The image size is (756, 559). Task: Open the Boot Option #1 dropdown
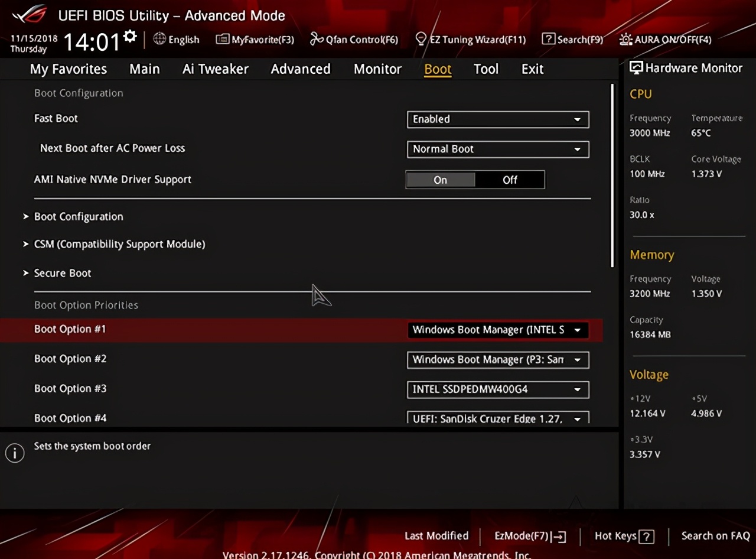498,330
